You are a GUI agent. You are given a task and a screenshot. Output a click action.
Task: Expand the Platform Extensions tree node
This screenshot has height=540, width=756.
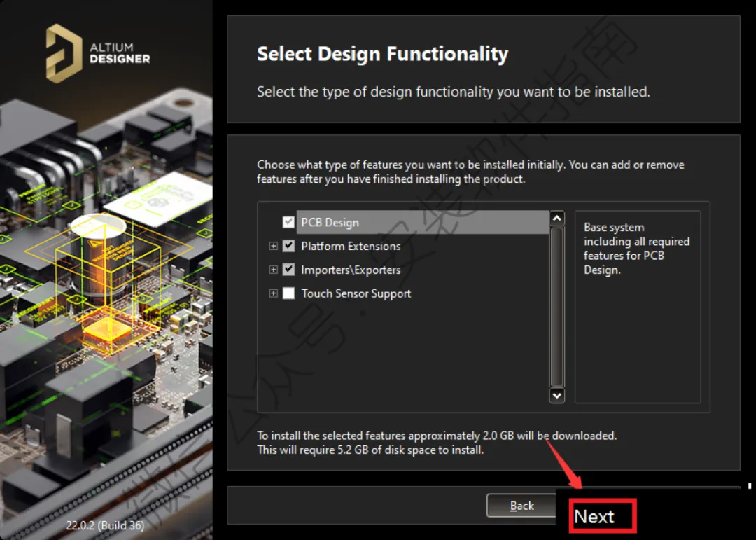click(274, 246)
